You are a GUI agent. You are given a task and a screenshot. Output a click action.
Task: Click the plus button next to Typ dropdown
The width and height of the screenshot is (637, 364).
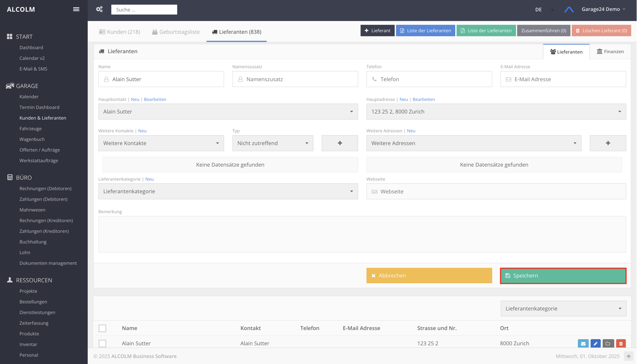tap(340, 143)
